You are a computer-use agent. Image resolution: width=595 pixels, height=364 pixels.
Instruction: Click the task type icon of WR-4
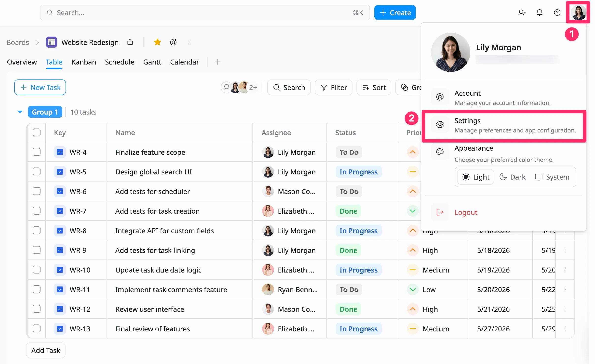(x=60, y=152)
